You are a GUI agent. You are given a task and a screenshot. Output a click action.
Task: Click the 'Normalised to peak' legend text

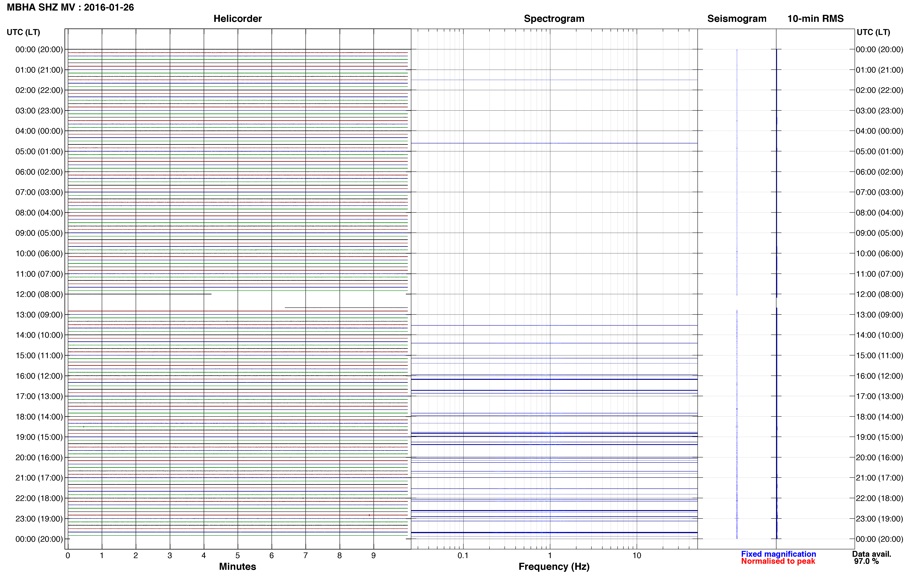[778, 561]
